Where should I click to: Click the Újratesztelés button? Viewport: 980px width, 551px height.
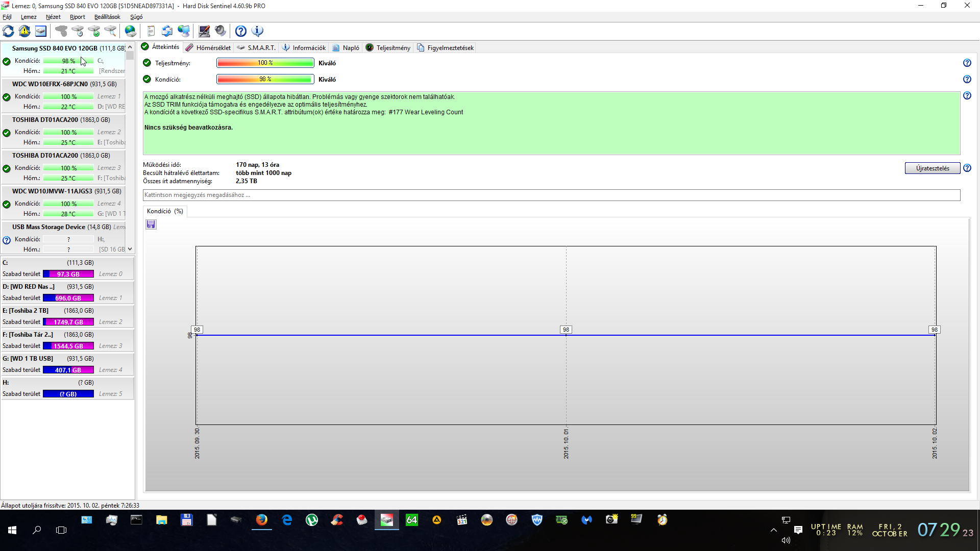(933, 168)
